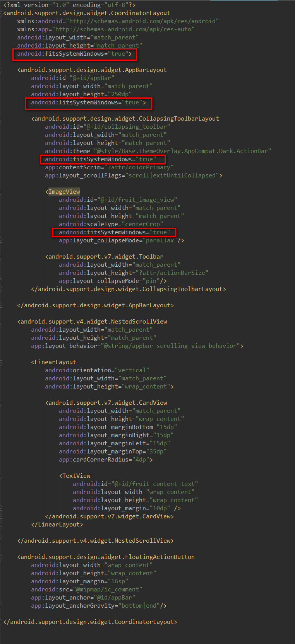Click fitsSystemWindows attribute of ImageView
Screen dimensions: 295x644
[x=115, y=232]
